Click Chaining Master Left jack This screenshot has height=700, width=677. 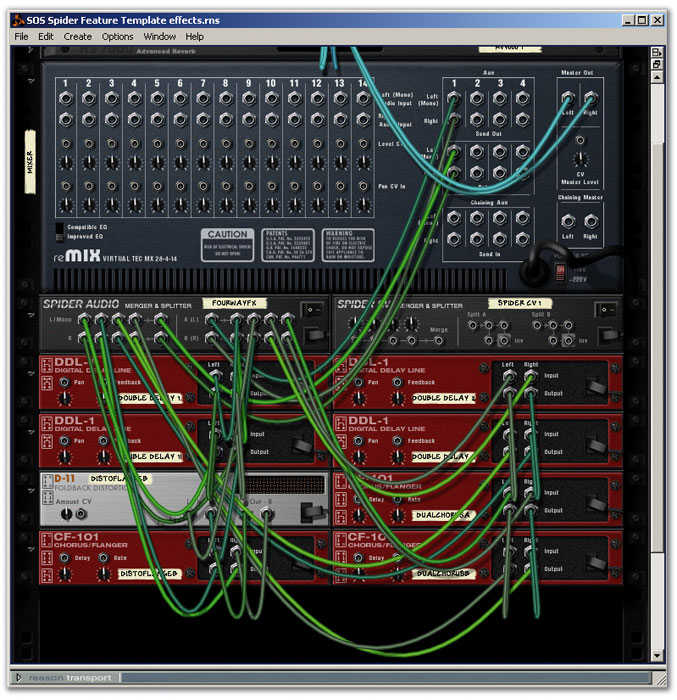click(568, 221)
